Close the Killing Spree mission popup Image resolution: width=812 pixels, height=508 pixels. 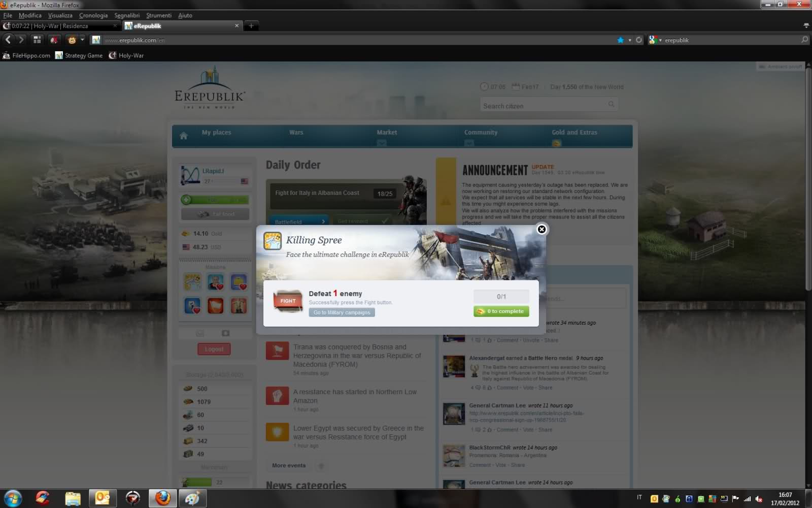pos(542,230)
